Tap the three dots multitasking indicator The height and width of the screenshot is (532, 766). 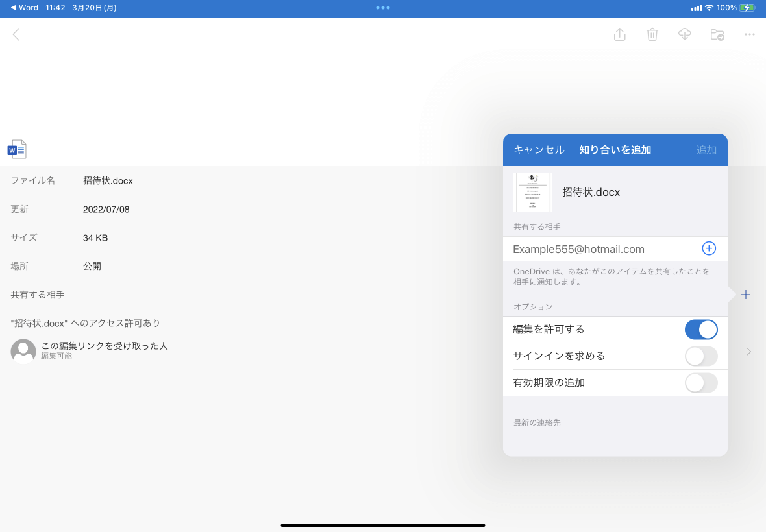383,8
